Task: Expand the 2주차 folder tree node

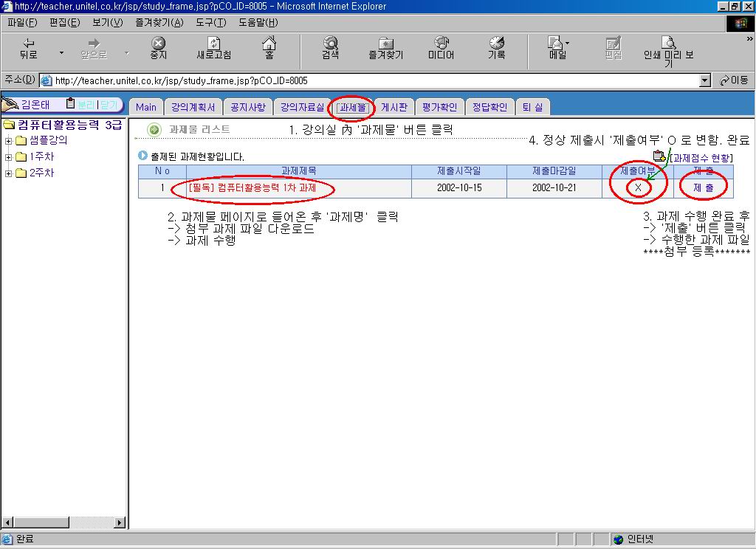Action: (x=9, y=173)
